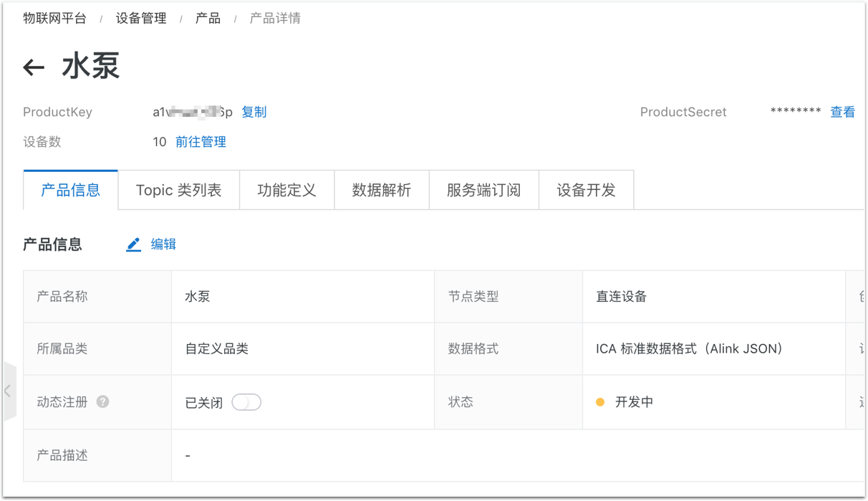Switch to the Topic 类列表 tab
The width and height of the screenshot is (868, 501).
[x=179, y=190]
